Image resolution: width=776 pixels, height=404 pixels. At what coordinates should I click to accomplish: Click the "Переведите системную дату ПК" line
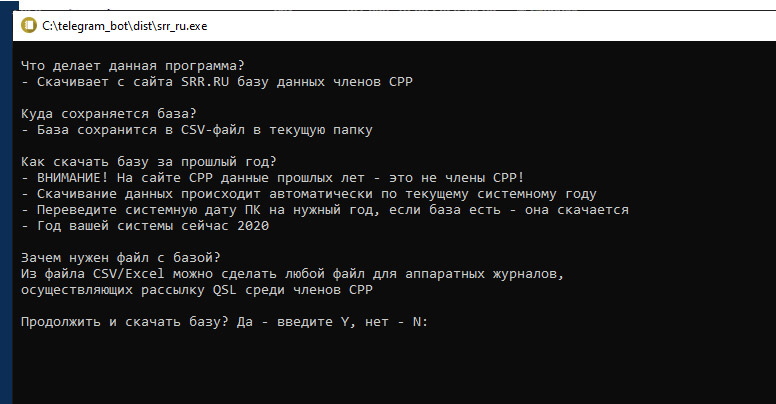tap(325, 210)
